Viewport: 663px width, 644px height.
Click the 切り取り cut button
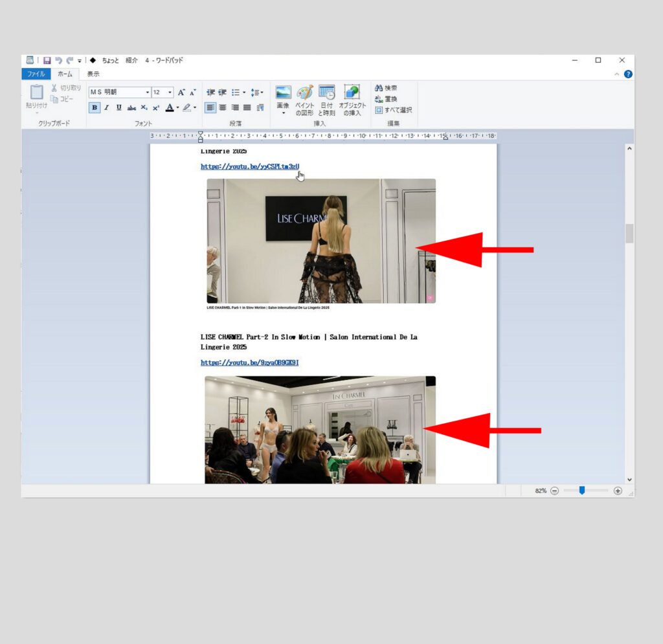[66, 88]
